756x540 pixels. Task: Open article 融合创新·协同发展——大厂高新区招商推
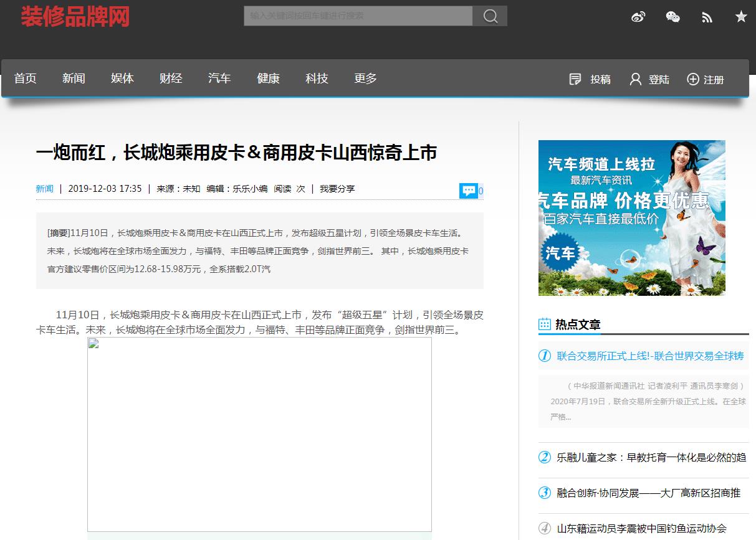[x=648, y=493]
